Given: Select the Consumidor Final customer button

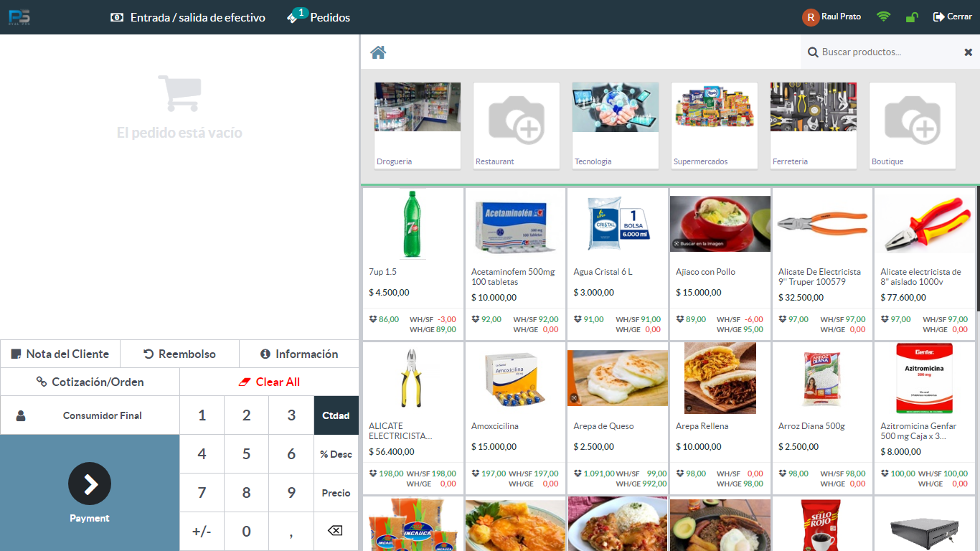Looking at the screenshot, I should tap(90, 415).
